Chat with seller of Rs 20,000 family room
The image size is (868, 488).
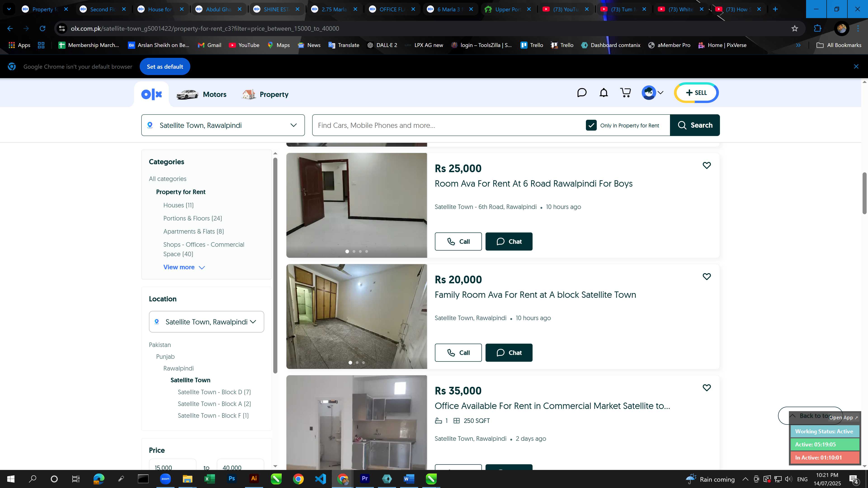click(509, 353)
